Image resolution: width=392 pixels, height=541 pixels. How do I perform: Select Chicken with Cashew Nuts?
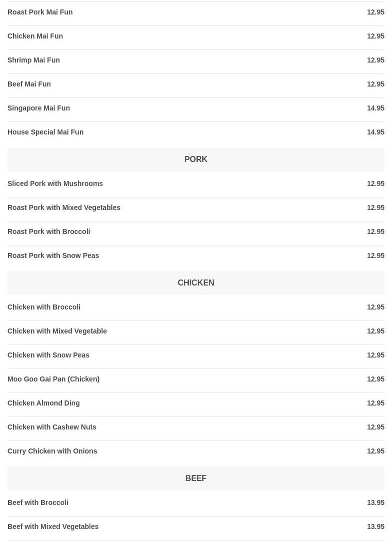[x=52, y=427]
